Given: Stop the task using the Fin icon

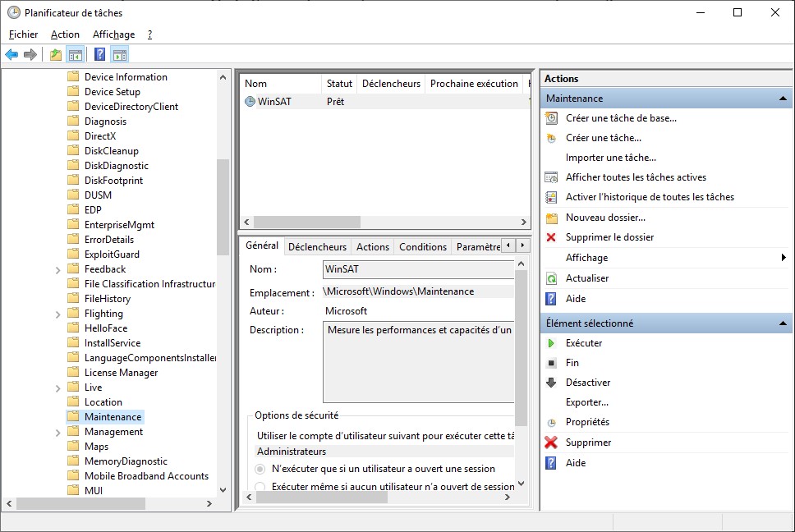Looking at the screenshot, I should pyautogui.click(x=551, y=363).
